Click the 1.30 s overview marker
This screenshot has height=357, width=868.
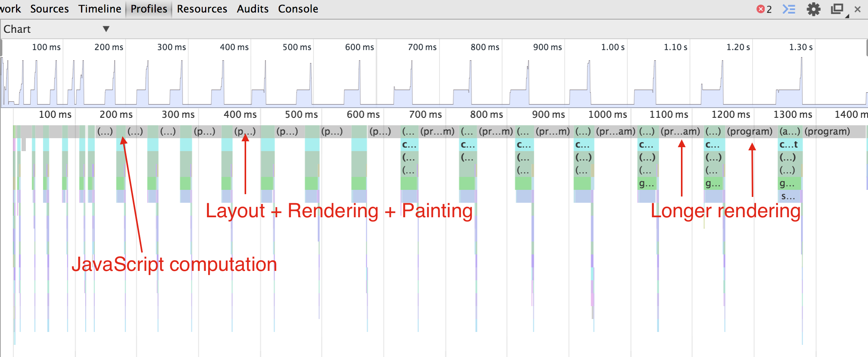pyautogui.click(x=801, y=47)
